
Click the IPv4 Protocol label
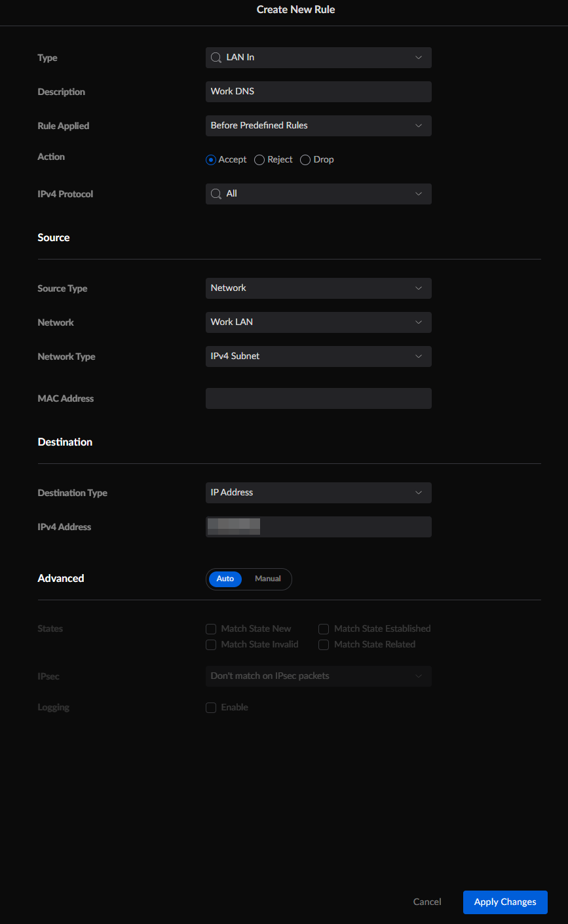click(66, 194)
